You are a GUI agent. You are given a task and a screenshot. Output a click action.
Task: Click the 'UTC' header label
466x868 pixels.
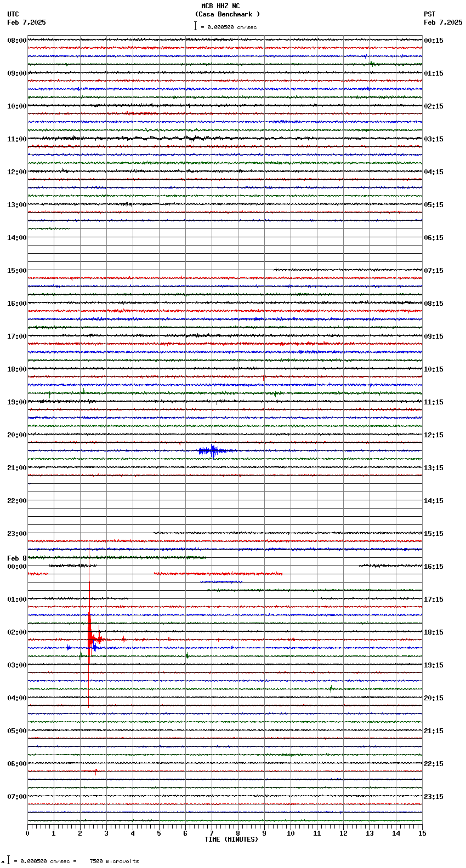pos(13,14)
